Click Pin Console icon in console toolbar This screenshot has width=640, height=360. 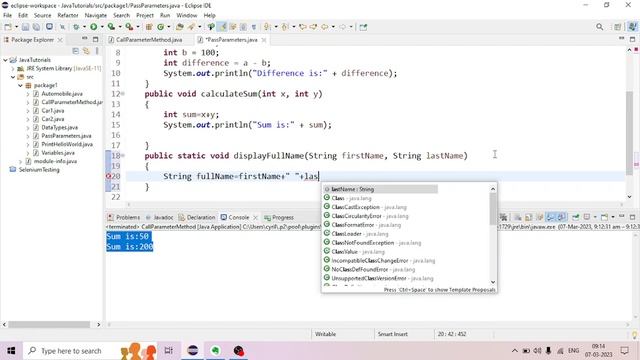[575, 217]
